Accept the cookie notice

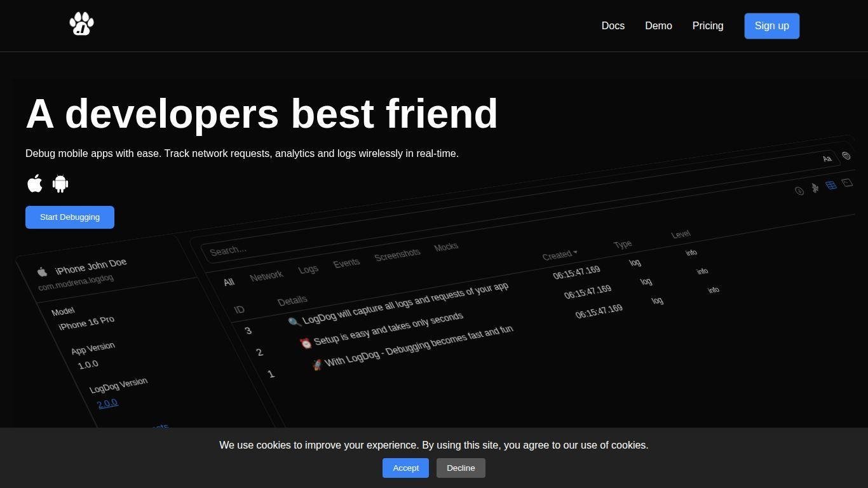405,468
